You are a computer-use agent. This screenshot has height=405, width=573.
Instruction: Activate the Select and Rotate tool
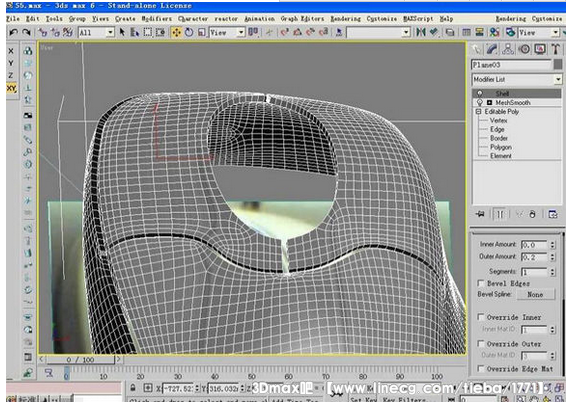189,33
